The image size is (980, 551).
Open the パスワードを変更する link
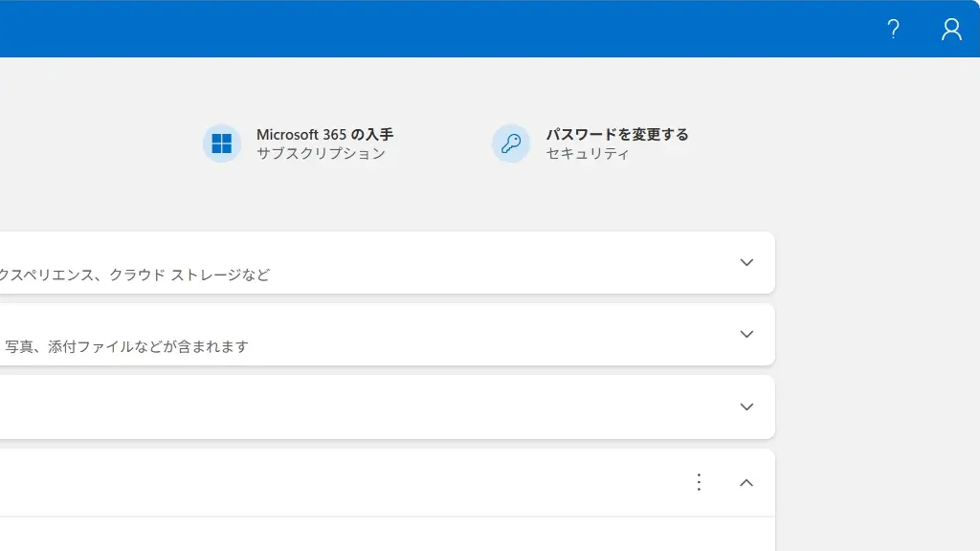pyautogui.click(x=617, y=135)
